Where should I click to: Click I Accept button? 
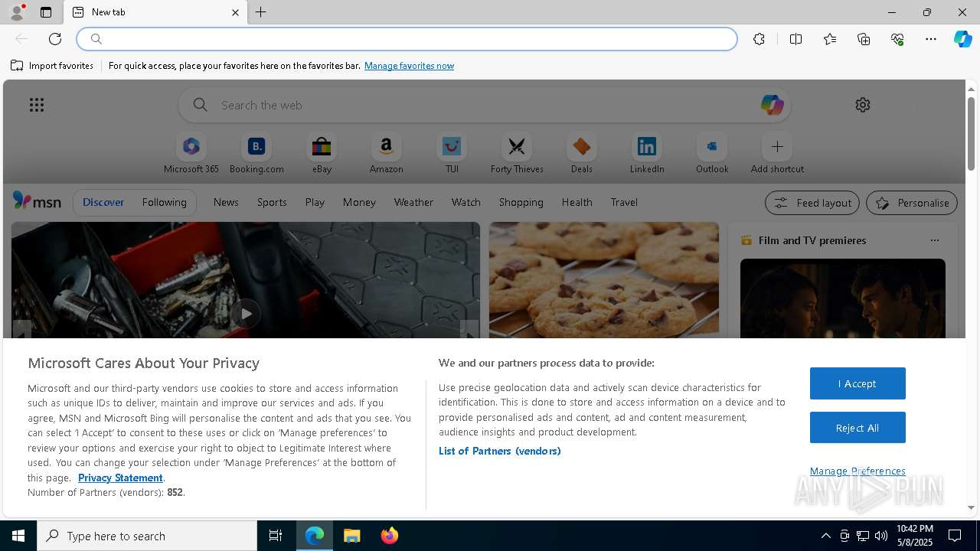pos(857,383)
